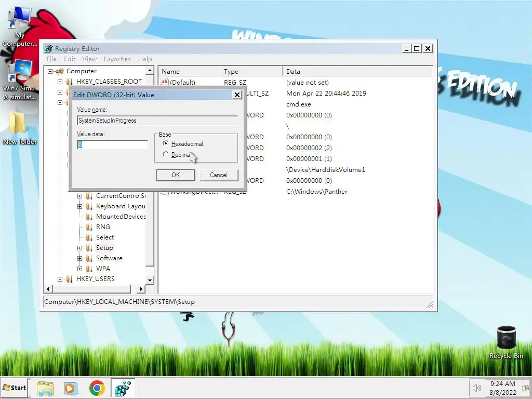532x399 pixels.
Task: Click the Keyboard Layout folder icon
Action: (x=89, y=206)
